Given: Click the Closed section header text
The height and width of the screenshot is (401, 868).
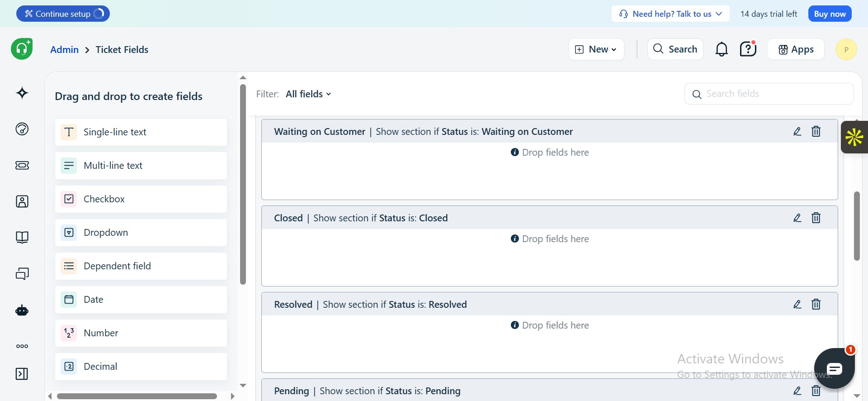Looking at the screenshot, I should (361, 218).
